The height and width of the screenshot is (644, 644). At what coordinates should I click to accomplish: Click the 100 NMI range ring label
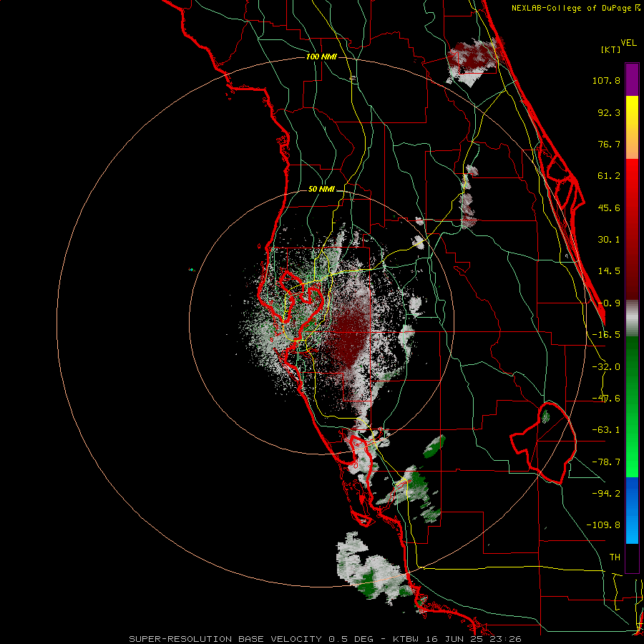point(321,57)
